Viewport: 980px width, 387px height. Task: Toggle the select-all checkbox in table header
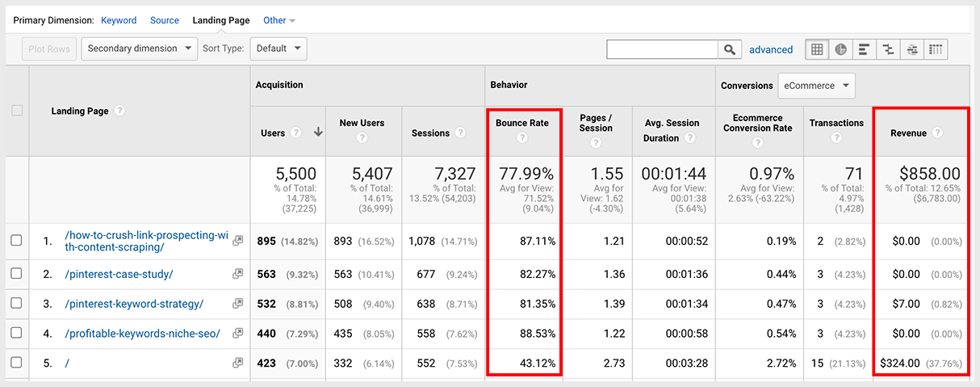tap(17, 111)
